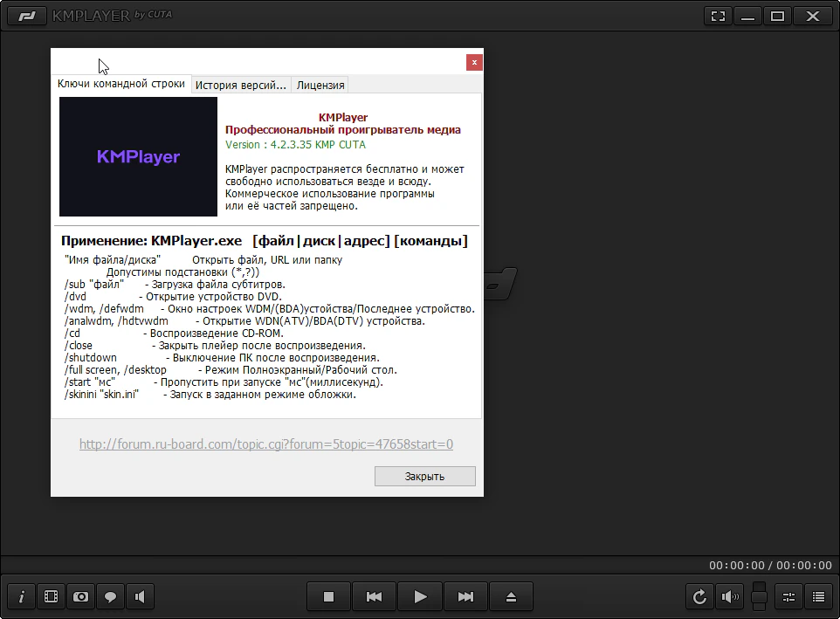Viewport: 840px width, 619px height.
Task: Close the KMPlayer main window
Action: tap(813, 16)
